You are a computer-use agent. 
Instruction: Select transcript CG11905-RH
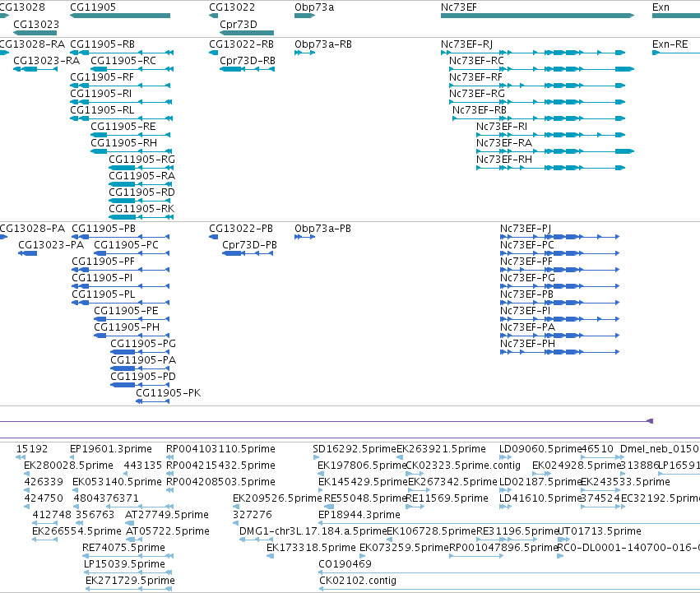[x=132, y=151]
